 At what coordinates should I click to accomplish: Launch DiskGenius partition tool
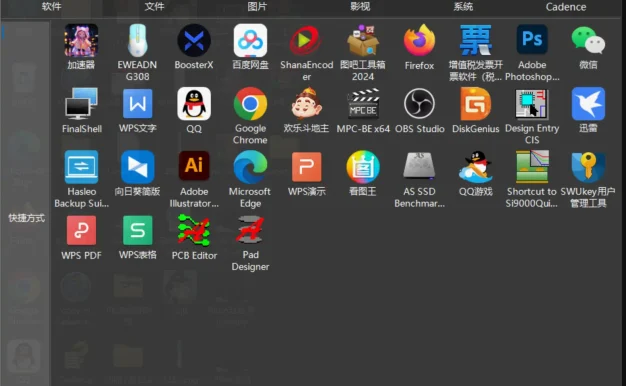click(x=475, y=104)
